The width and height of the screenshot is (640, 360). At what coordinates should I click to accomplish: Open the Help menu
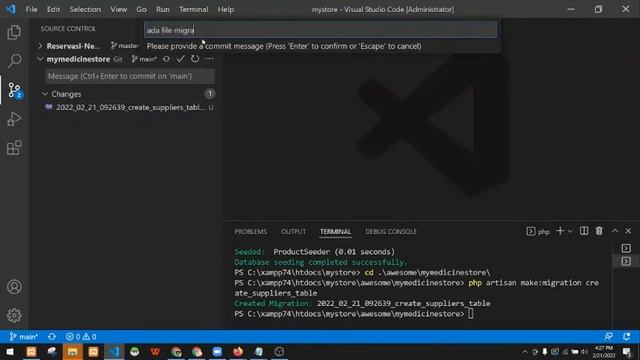click(x=225, y=9)
